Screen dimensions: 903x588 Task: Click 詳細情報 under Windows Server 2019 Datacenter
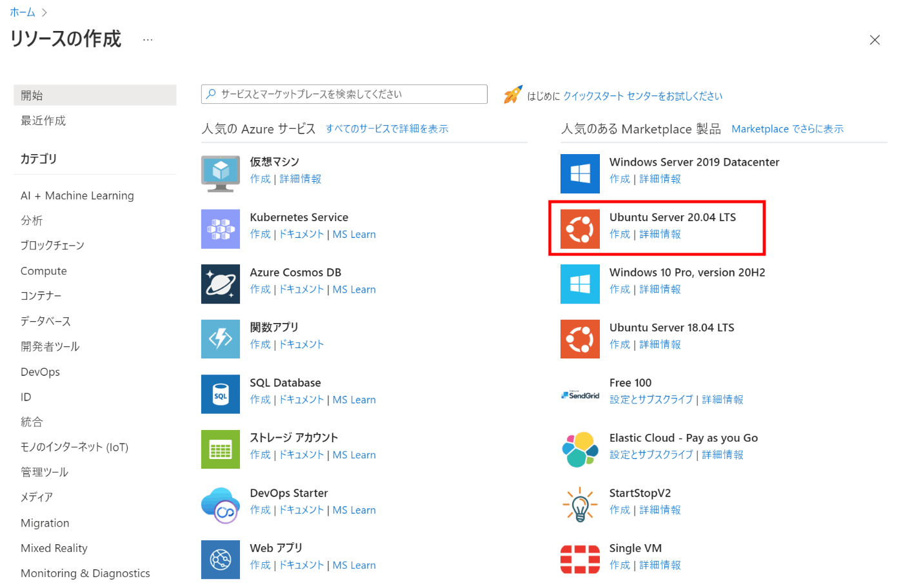coord(660,179)
